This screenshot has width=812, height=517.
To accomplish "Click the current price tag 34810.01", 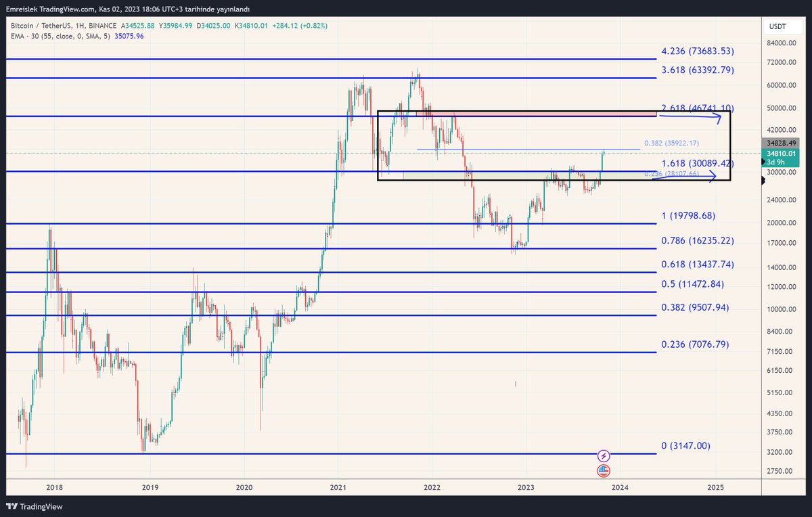I will tap(782, 154).
